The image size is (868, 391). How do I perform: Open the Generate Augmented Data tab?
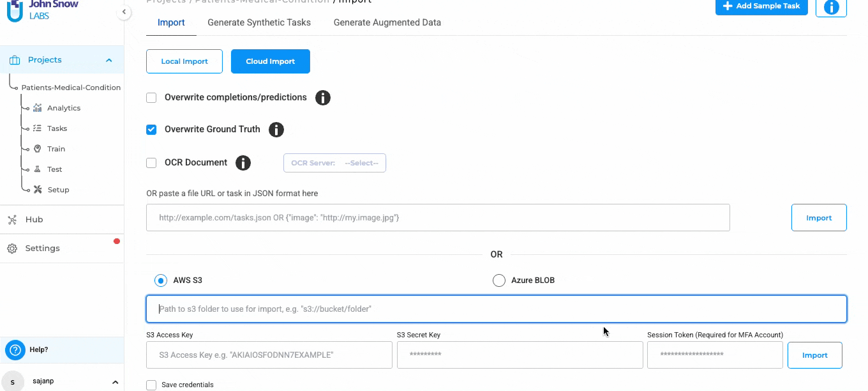(387, 22)
